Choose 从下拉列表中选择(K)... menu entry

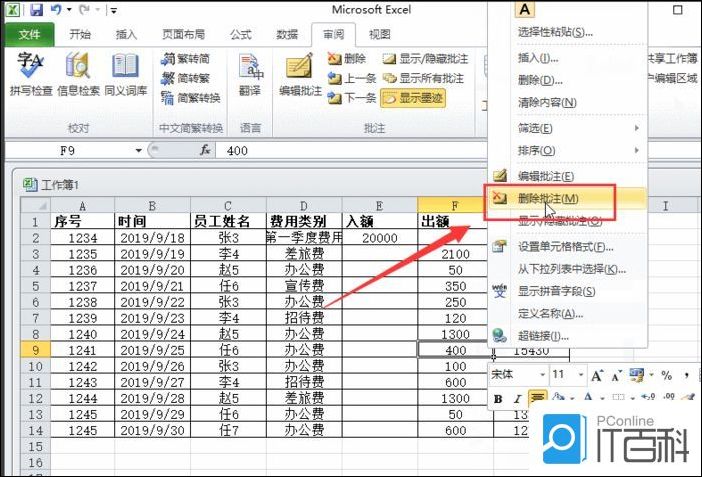point(568,269)
